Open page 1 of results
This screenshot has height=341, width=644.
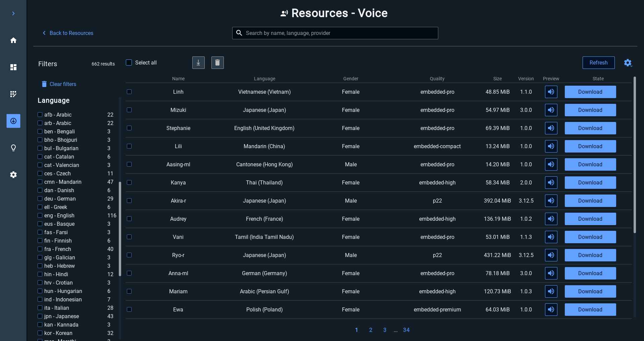tap(356, 330)
